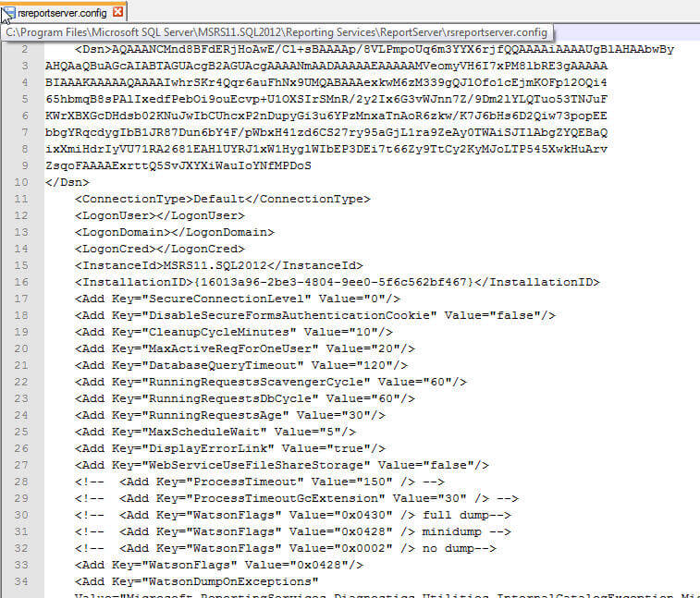The image size is (700, 598).
Task: Click the WatsonFlags minidump comment
Action: [293, 531]
